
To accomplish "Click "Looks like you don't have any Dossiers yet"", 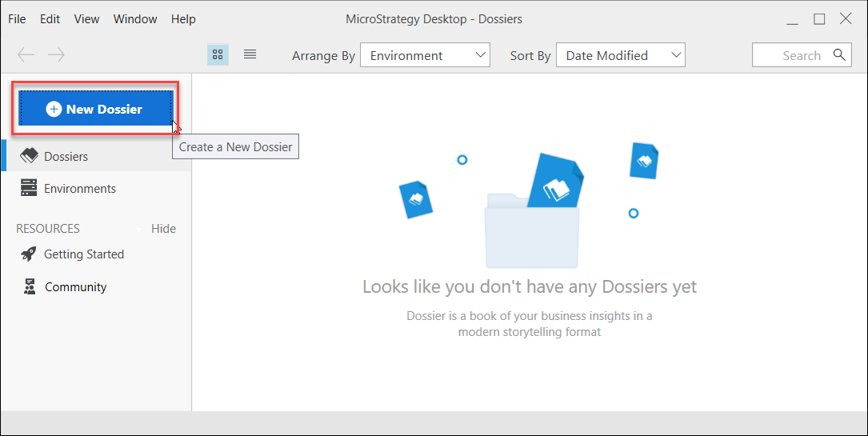I will tap(530, 286).
